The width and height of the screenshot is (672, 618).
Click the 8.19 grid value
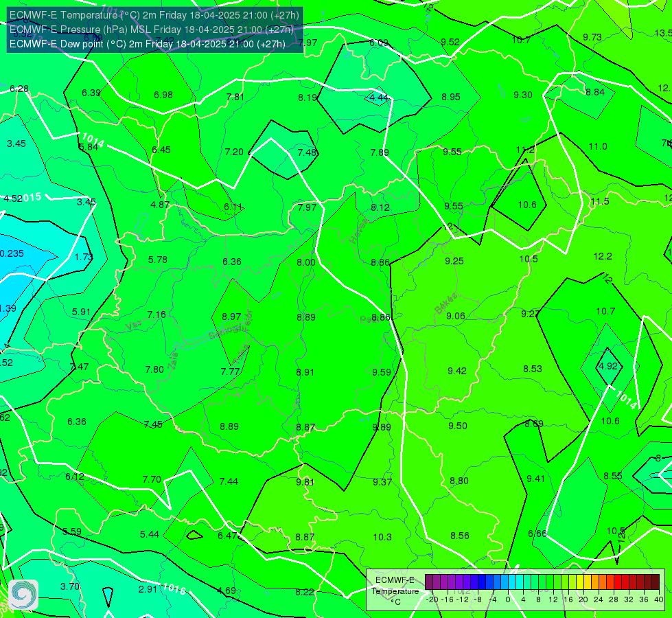coord(308,98)
